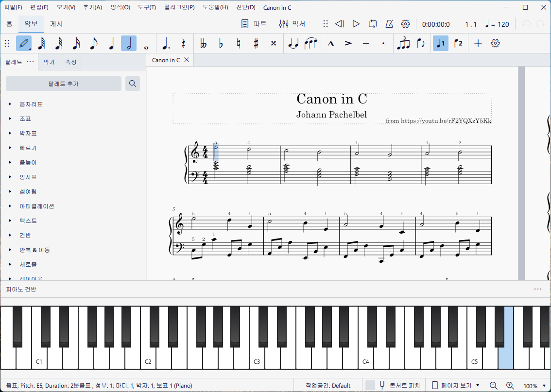551x392 pixels.
Task: Open the Mixer panel
Action: coord(292,24)
